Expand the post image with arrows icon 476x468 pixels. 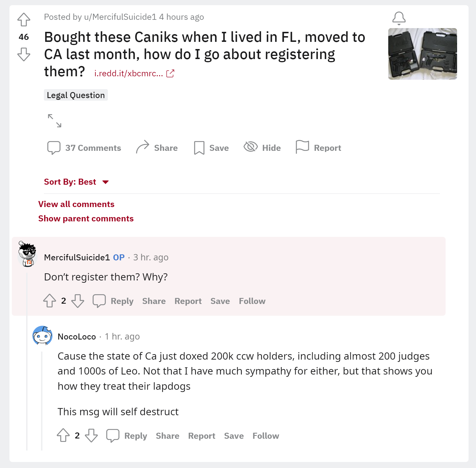coord(54,120)
